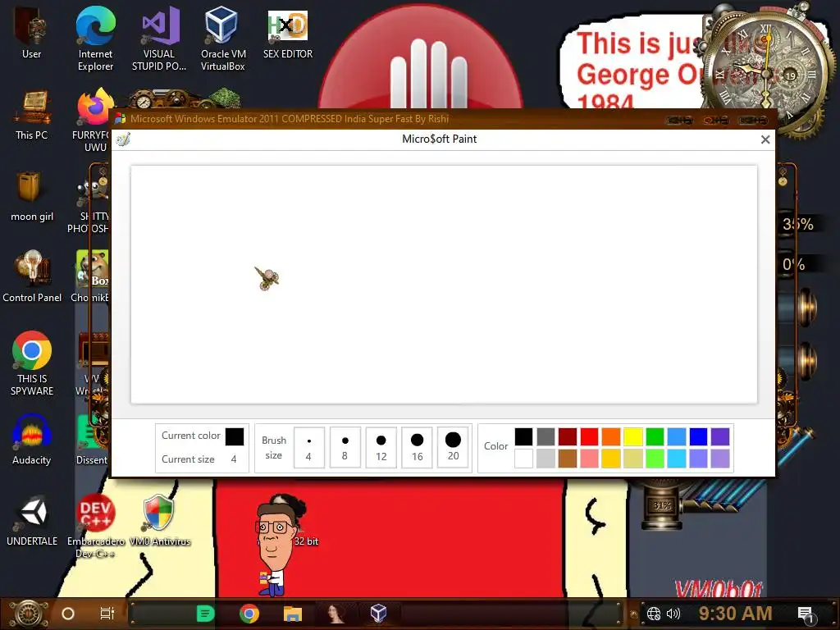Open the green notes app on taskbar

pos(205,614)
